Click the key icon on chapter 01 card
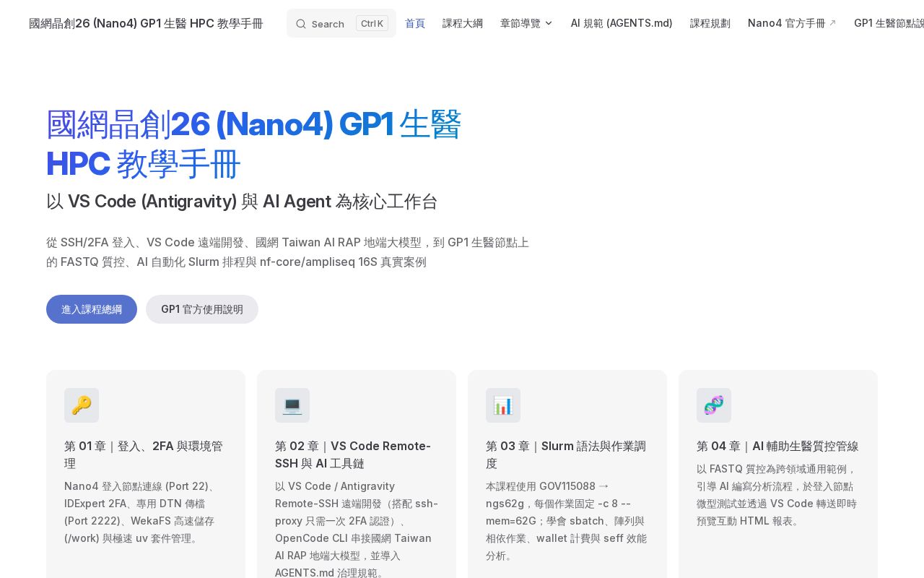Screen dimensions: 924x578 (x=82, y=405)
